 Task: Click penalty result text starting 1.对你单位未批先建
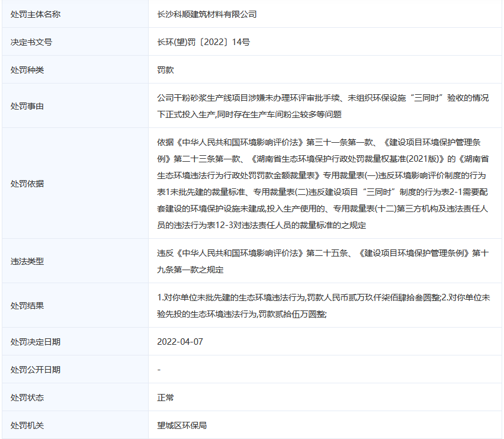[323, 306]
